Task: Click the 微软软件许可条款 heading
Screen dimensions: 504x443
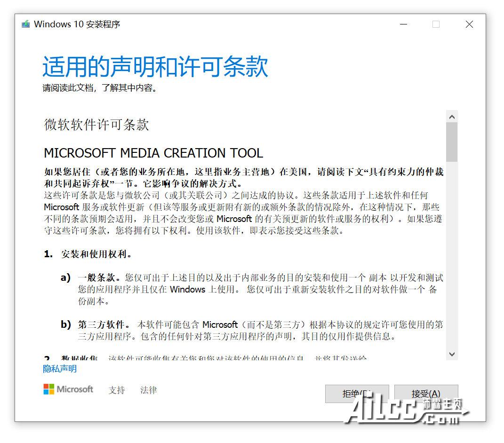Action: pos(96,125)
